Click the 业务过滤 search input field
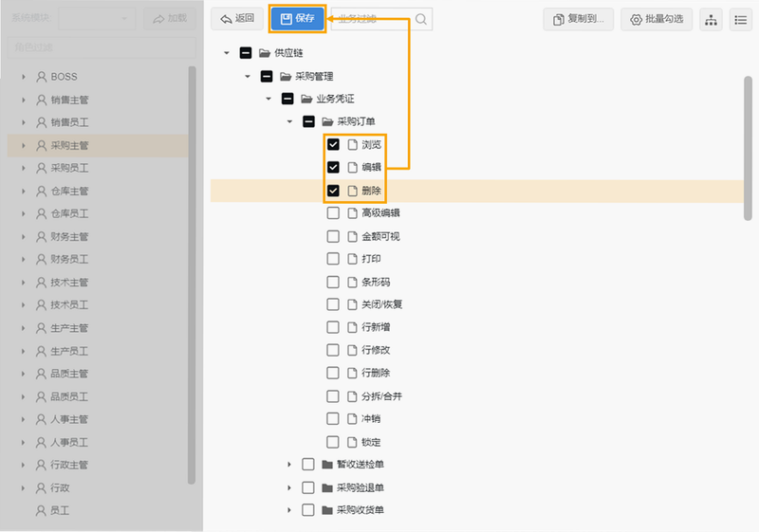 pyautogui.click(x=374, y=19)
